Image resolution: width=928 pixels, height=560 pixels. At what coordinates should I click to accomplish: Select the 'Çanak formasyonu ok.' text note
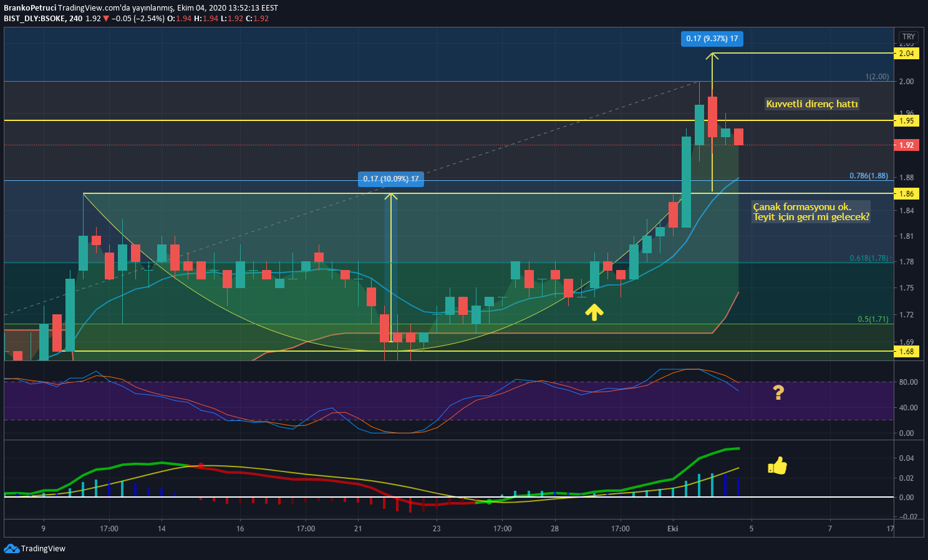coord(802,206)
